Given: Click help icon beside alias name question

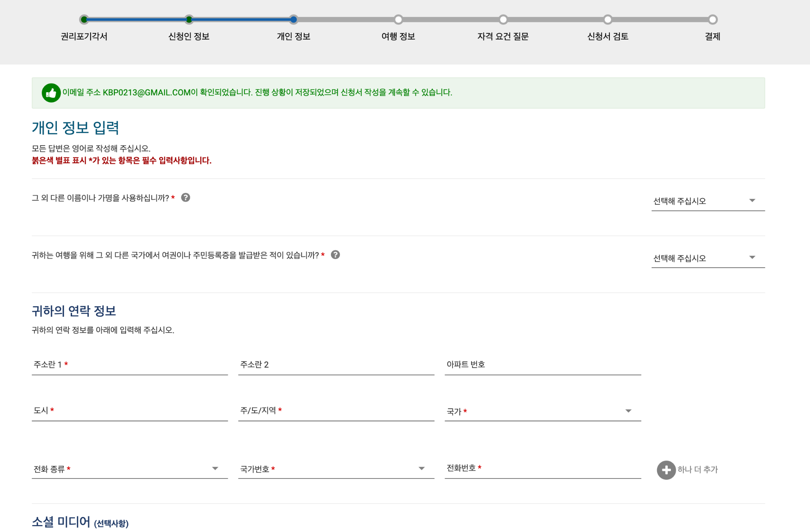Looking at the screenshot, I should tap(186, 197).
